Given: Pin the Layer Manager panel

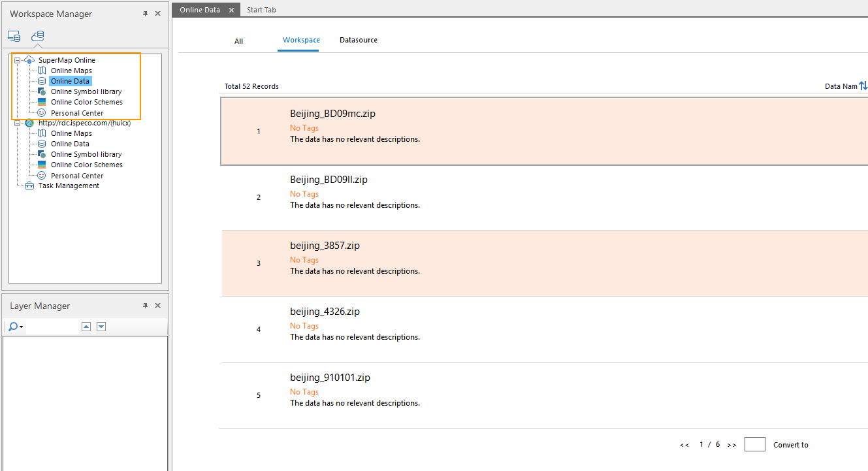Looking at the screenshot, I should click(145, 306).
